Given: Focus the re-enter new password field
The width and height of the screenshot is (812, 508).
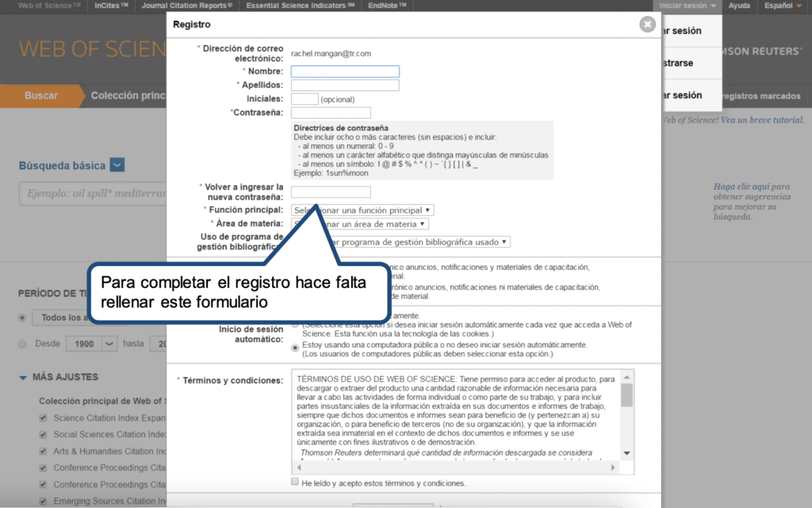Looking at the screenshot, I should (x=331, y=192).
